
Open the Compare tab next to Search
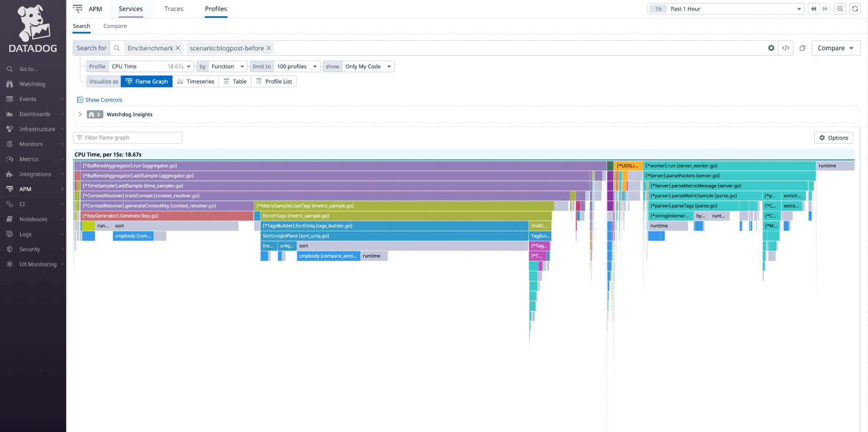tap(115, 26)
